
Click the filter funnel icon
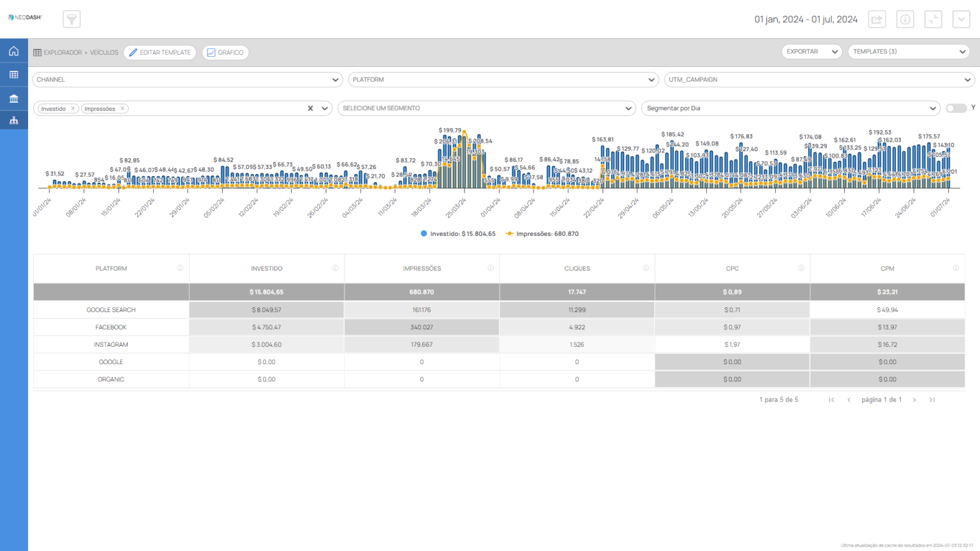71,19
